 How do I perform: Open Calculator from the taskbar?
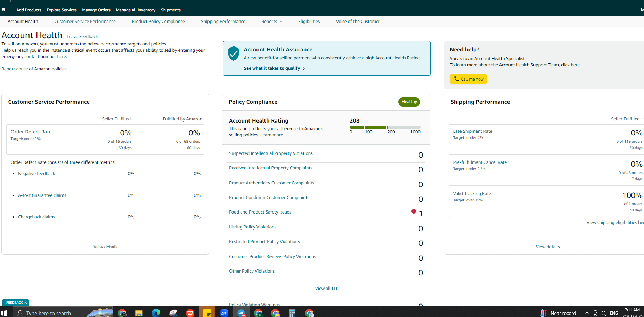pyautogui.click(x=292, y=313)
